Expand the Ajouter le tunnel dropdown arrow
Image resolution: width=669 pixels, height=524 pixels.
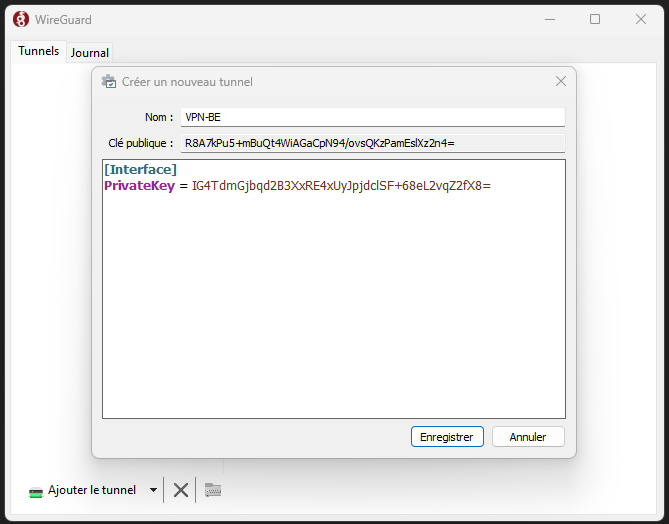click(x=153, y=490)
